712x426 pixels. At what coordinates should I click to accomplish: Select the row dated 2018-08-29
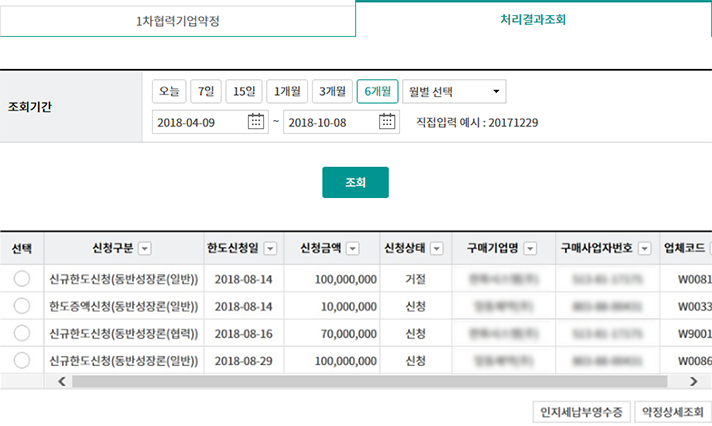coord(22,359)
